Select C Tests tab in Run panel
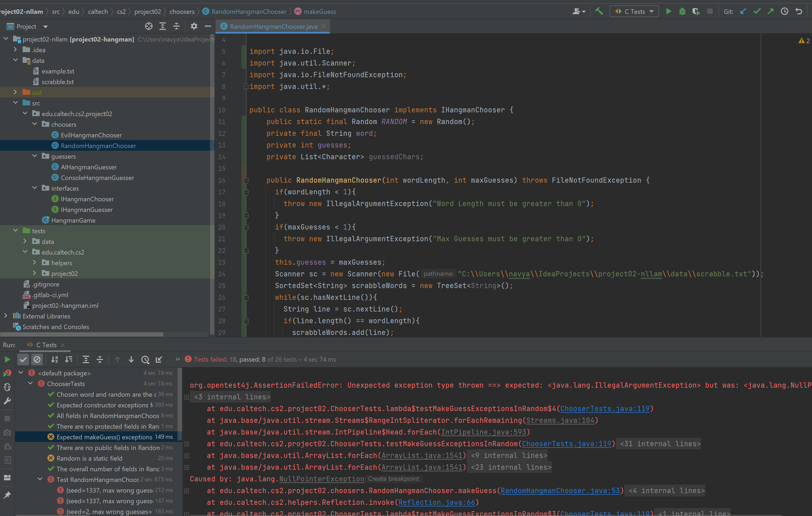This screenshot has width=812, height=516. [46, 345]
